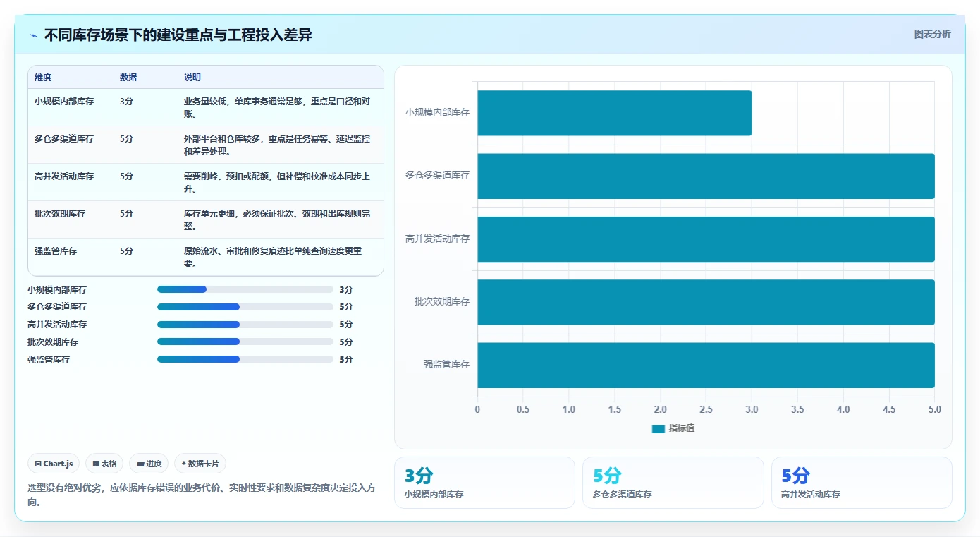Click the 批次效期库存 chart bar
This screenshot has width=980, height=537.
tap(706, 302)
